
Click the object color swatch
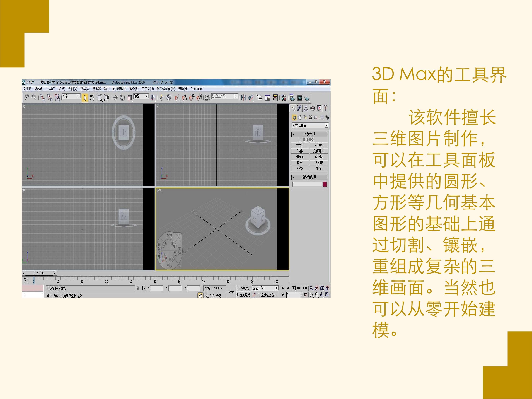click(325, 185)
